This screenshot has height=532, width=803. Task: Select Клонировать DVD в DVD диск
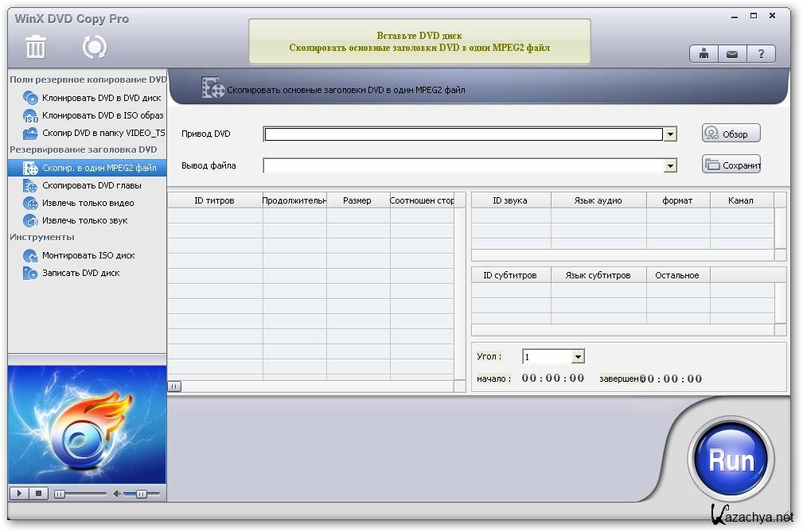coord(101,98)
